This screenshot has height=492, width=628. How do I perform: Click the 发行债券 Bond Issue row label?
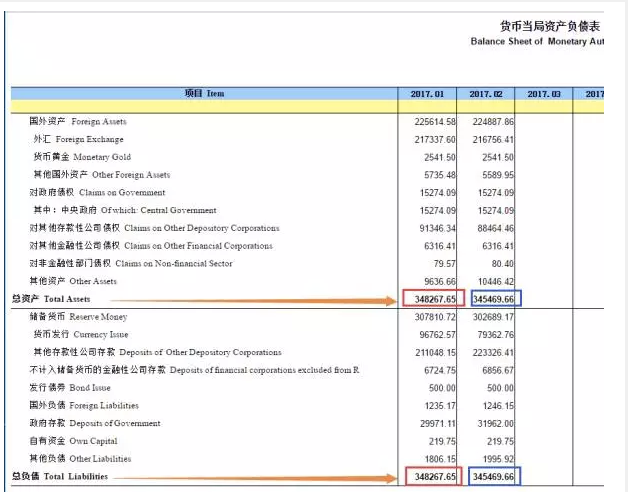[72, 388]
